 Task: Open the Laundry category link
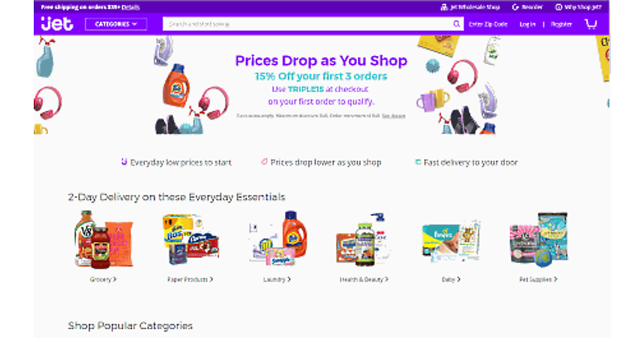pyautogui.click(x=277, y=280)
